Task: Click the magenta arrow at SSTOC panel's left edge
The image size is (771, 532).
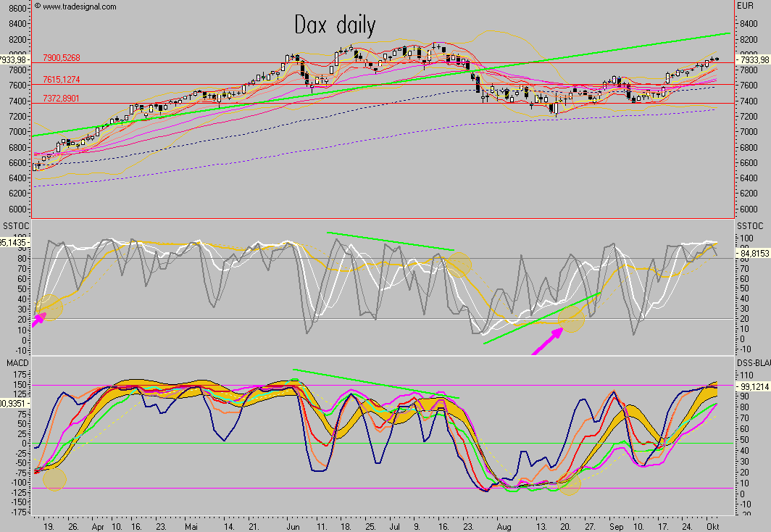Action: [x=38, y=317]
